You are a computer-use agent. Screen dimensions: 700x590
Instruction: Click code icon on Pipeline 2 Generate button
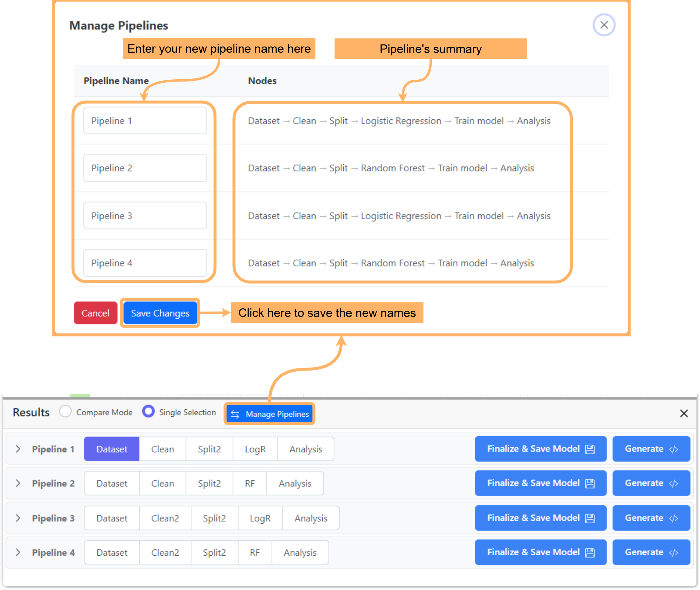click(x=673, y=484)
